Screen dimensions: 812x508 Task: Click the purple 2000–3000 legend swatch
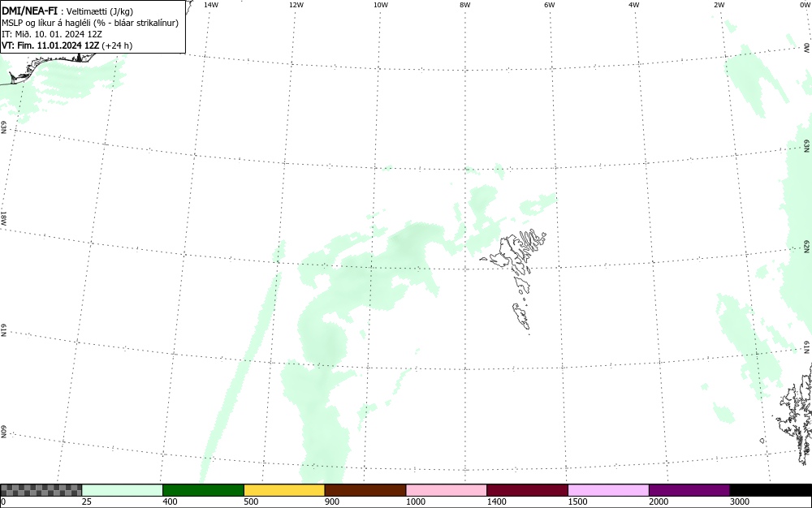coord(689,490)
